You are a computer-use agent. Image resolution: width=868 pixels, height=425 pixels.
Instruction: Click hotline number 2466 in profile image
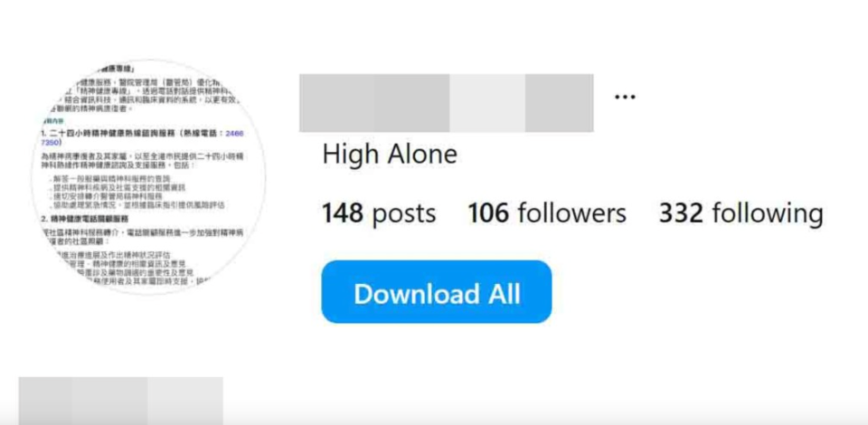click(x=235, y=134)
